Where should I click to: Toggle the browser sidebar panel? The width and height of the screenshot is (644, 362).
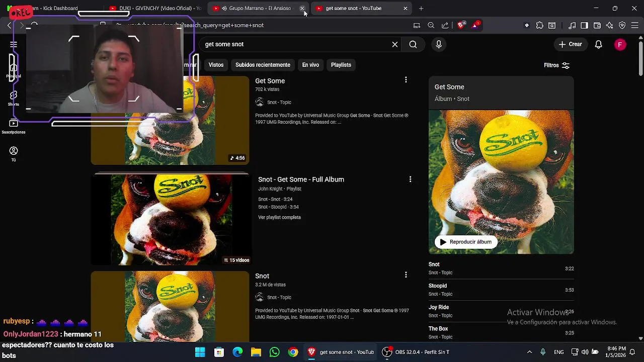click(x=585, y=25)
